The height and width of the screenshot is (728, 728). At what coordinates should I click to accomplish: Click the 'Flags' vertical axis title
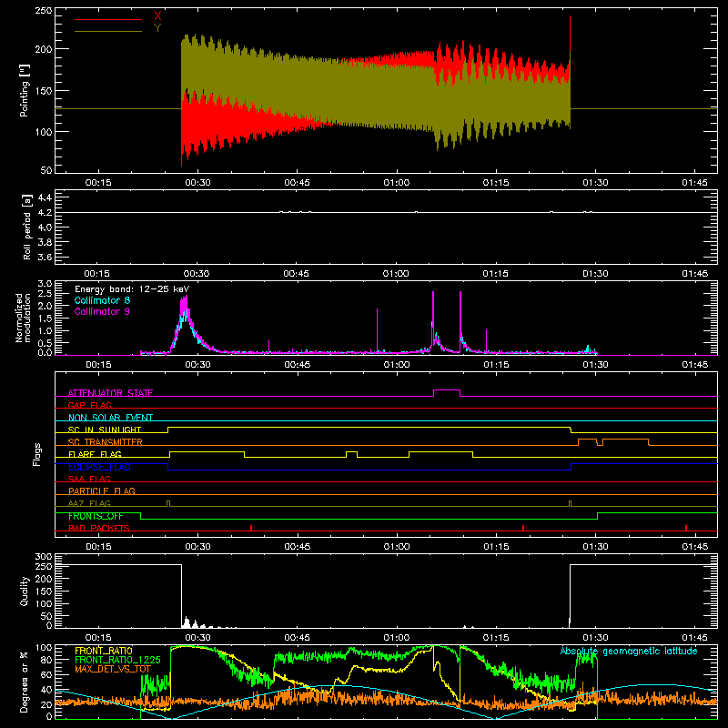click(36, 454)
